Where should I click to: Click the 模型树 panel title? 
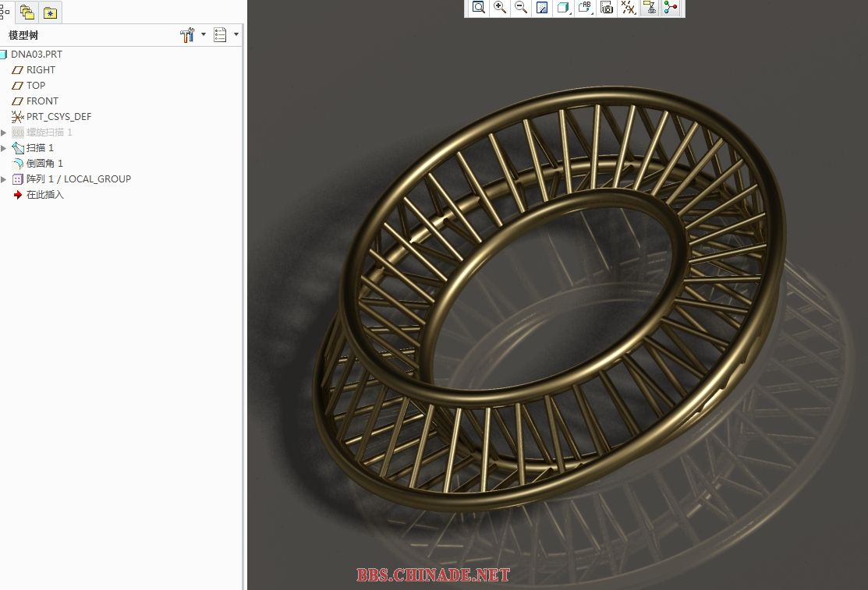(23, 35)
